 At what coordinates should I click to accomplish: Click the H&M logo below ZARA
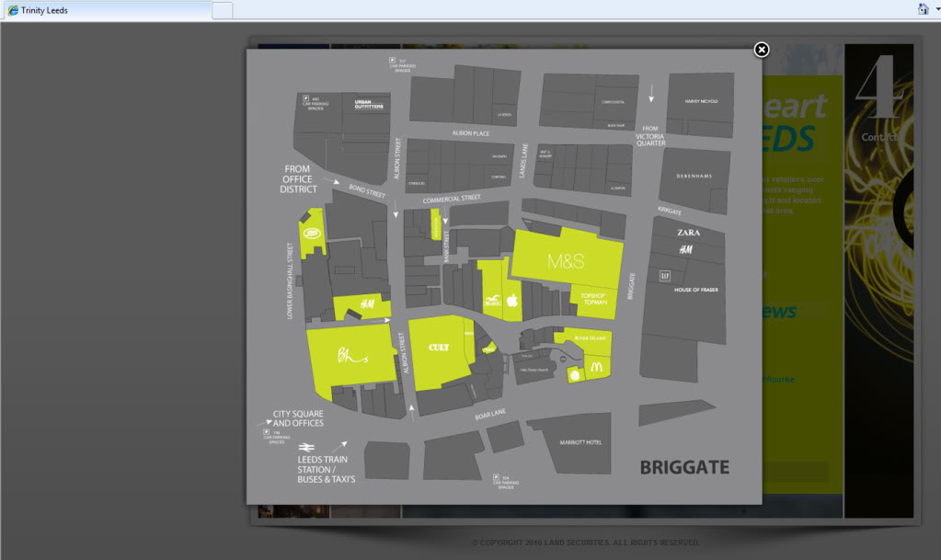[x=686, y=250]
